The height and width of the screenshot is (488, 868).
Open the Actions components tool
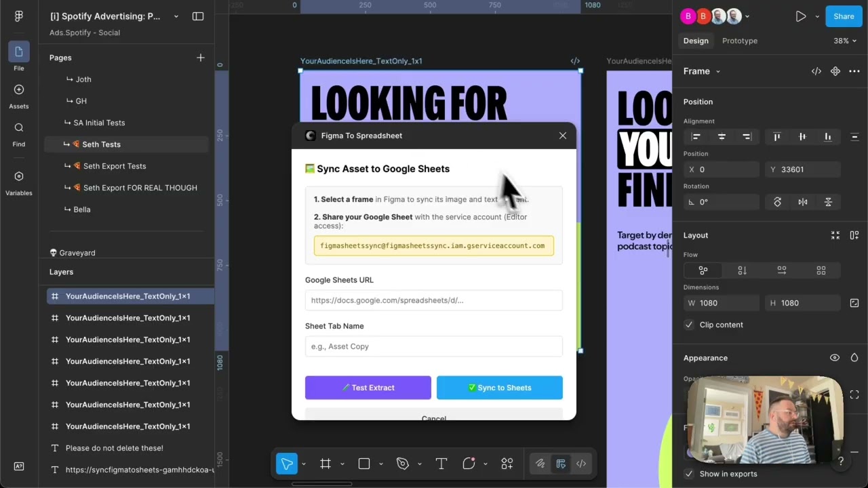click(507, 464)
